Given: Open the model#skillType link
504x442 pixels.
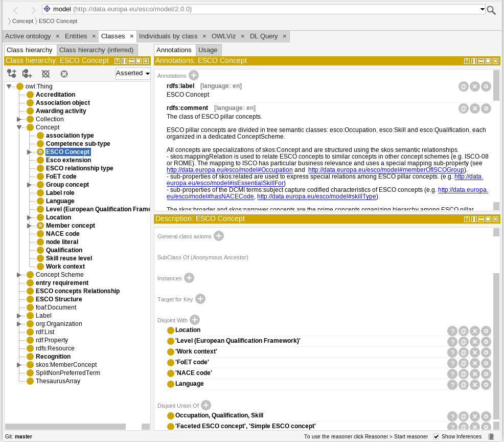Looking at the screenshot, I should point(316,196).
